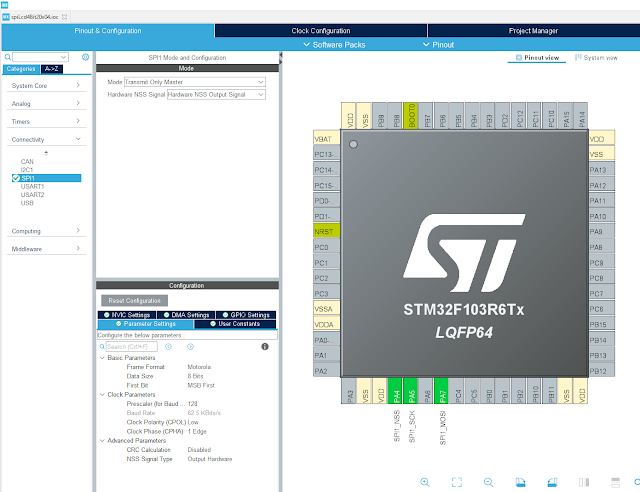Click the peripheral search magnifier icon
This screenshot has width=640, height=492.
pyautogui.click(x=7, y=57)
